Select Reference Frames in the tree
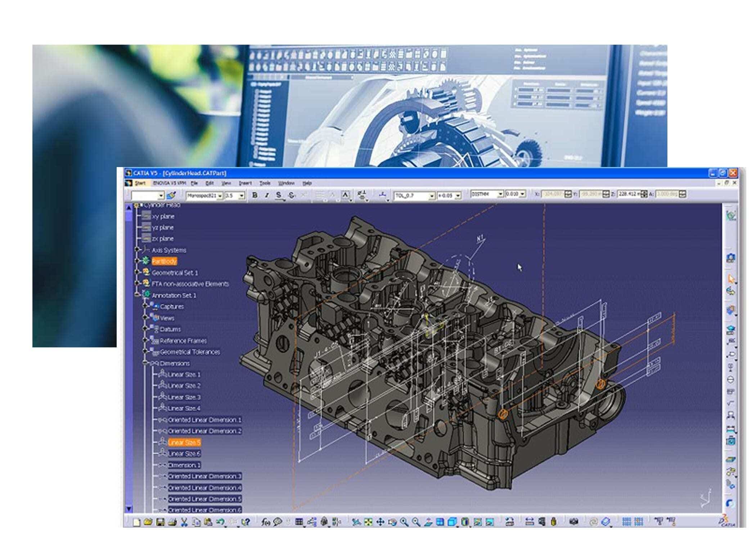 [183, 341]
